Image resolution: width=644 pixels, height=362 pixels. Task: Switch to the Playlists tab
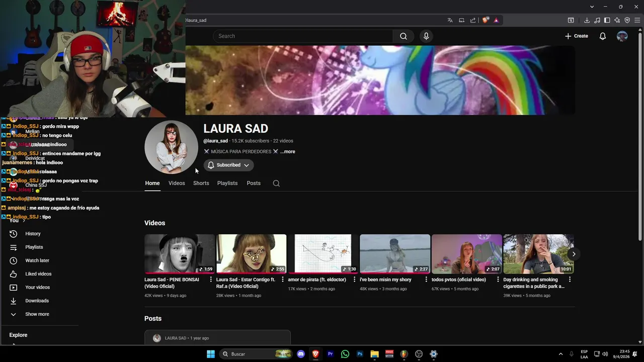click(x=227, y=183)
